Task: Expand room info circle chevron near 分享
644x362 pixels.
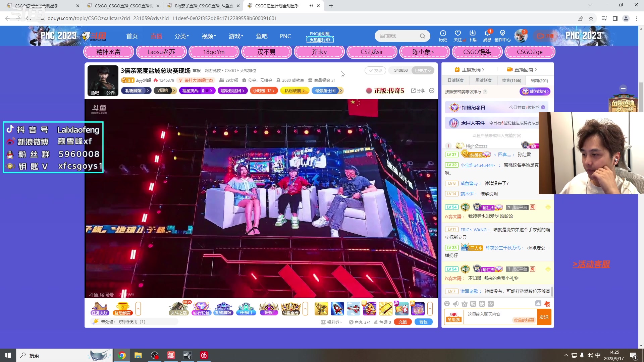Action: (432, 90)
